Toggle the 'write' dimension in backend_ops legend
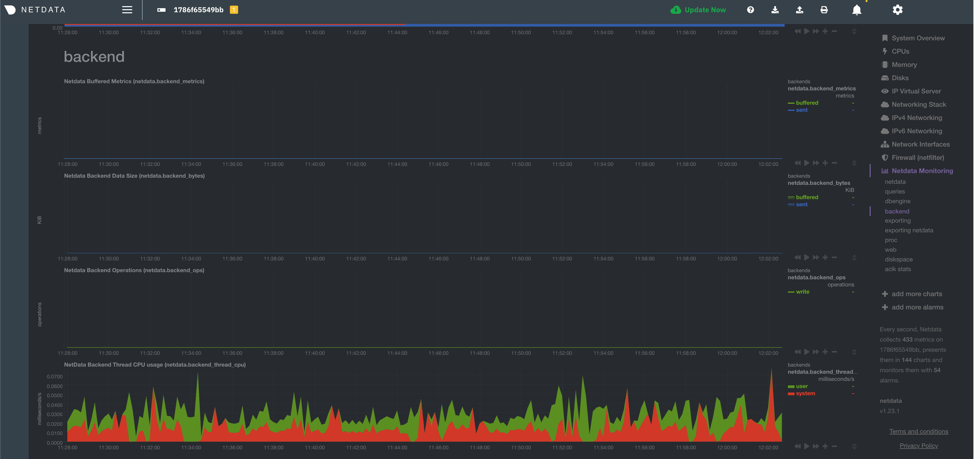980x459 pixels. point(802,292)
